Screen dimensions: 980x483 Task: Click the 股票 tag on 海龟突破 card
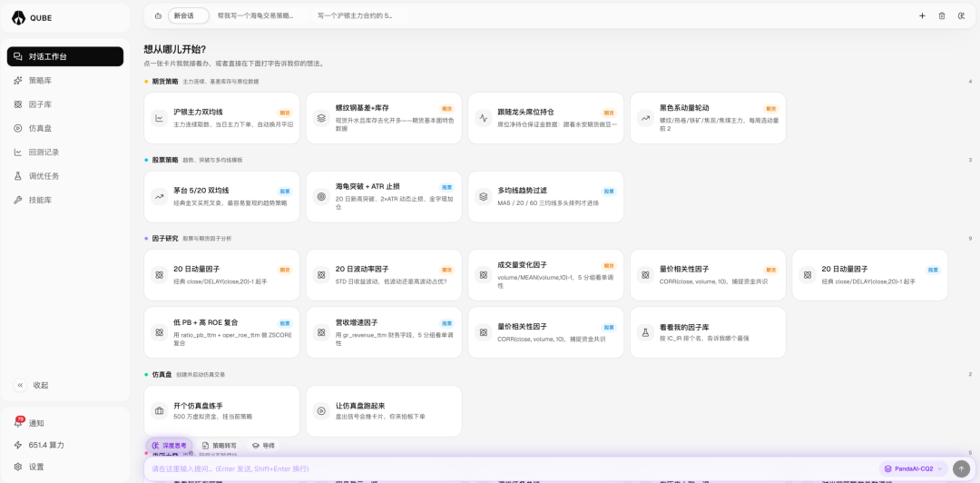446,187
